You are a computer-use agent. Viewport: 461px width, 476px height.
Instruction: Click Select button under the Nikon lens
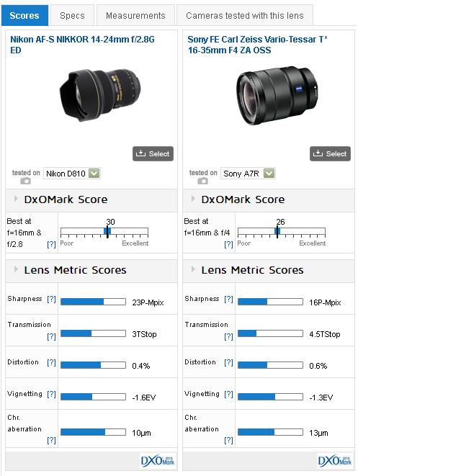pos(153,153)
